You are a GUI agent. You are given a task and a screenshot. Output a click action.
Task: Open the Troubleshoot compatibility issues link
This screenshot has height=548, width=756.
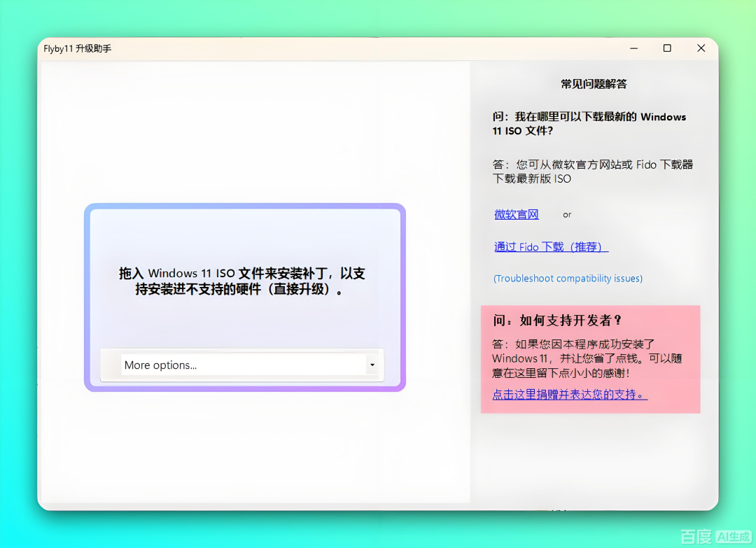(568, 278)
